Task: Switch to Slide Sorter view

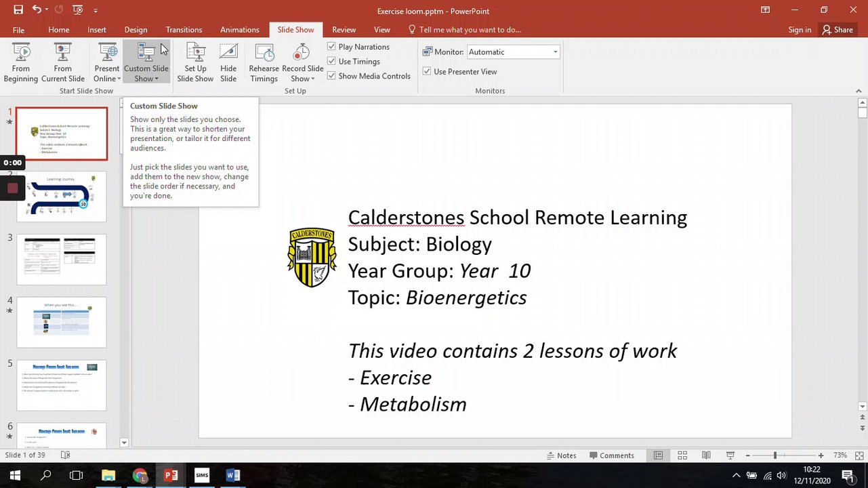Action: (x=682, y=455)
